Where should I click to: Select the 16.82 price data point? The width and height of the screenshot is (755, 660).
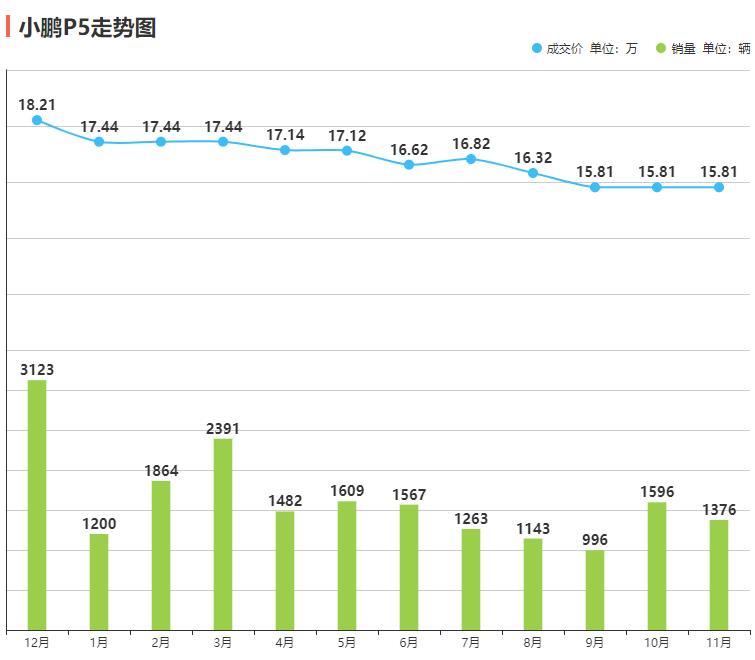pyautogui.click(x=471, y=159)
